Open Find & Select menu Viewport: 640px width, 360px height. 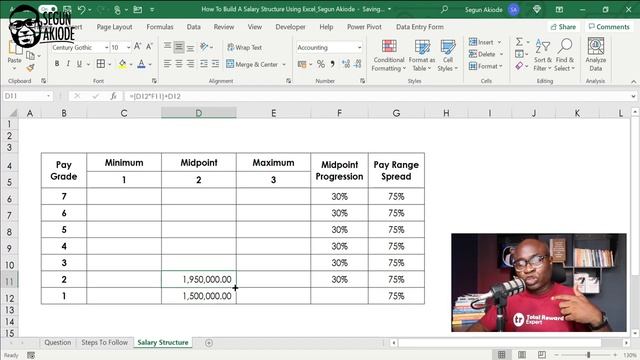(564, 56)
